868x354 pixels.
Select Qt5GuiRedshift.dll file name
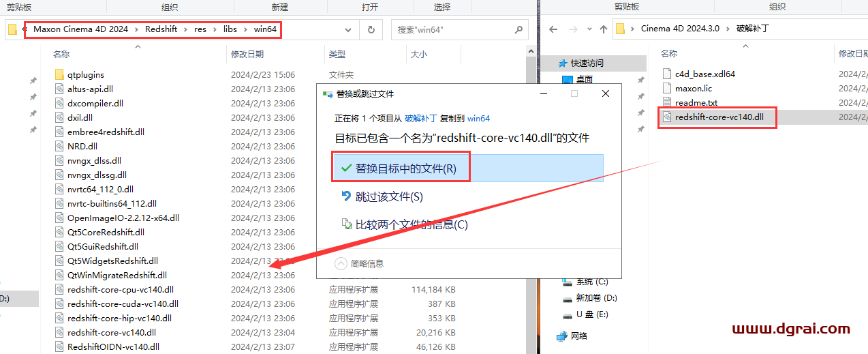tap(103, 246)
